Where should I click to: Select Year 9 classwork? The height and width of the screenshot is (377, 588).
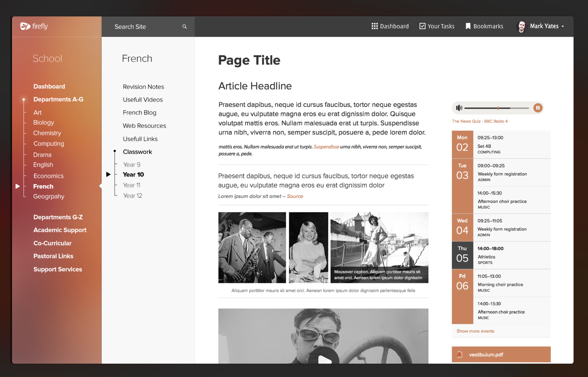132,165
